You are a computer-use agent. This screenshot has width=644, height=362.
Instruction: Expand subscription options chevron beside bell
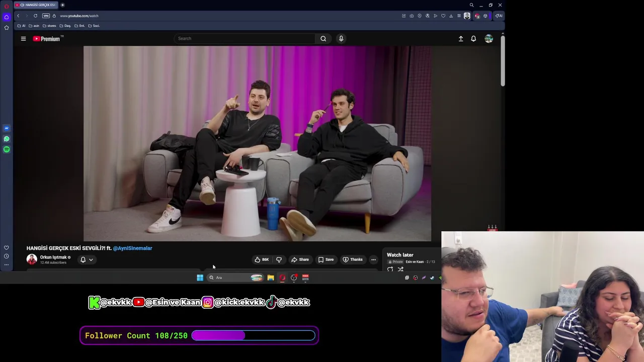[91, 259]
